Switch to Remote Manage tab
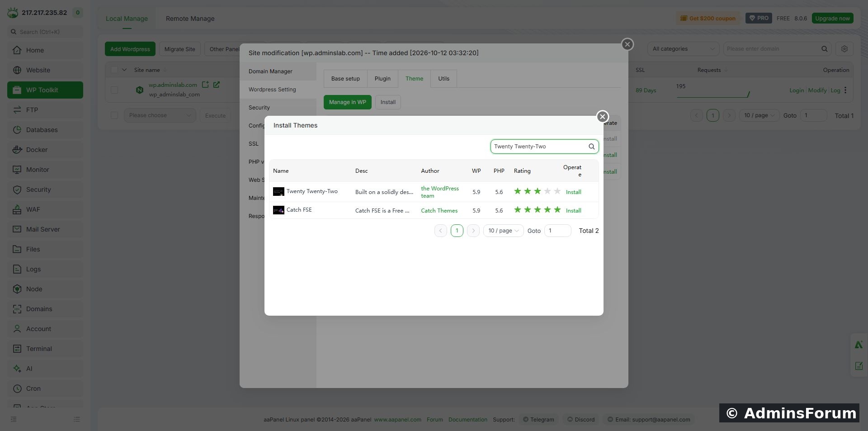 (190, 19)
